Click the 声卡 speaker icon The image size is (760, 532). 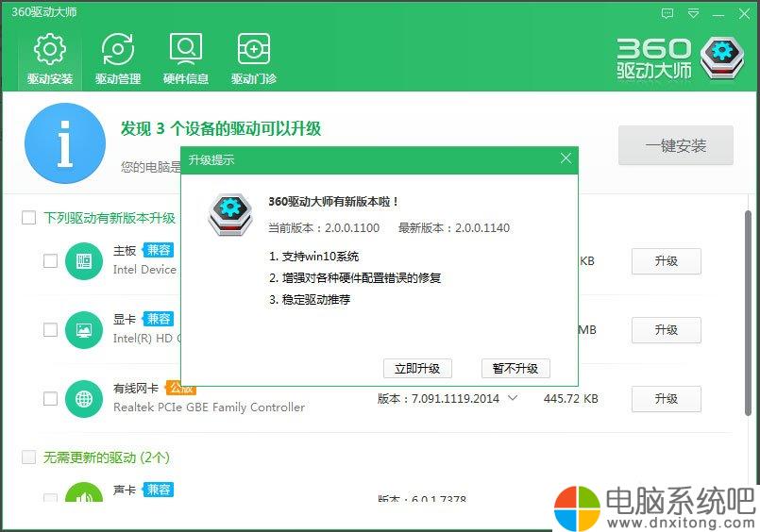[84, 492]
